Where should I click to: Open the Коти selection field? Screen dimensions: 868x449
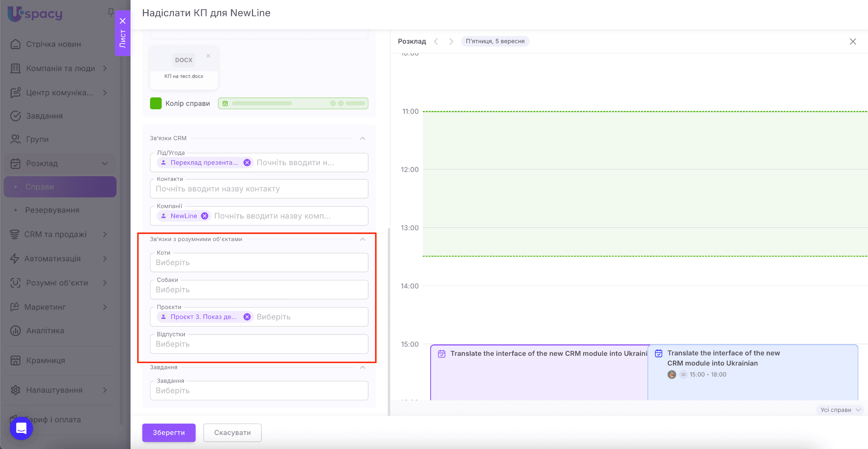(259, 263)
